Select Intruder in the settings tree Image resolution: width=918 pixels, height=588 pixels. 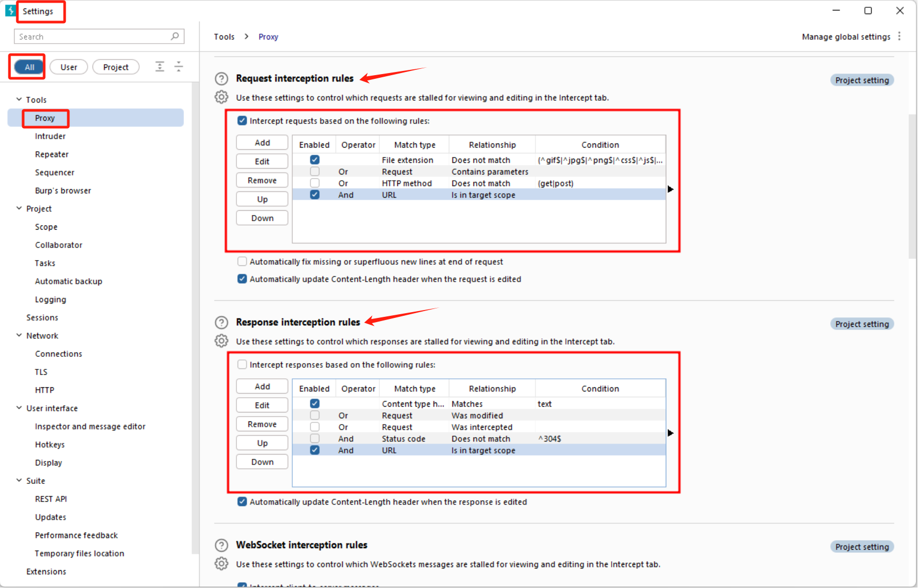pos(50,136)
